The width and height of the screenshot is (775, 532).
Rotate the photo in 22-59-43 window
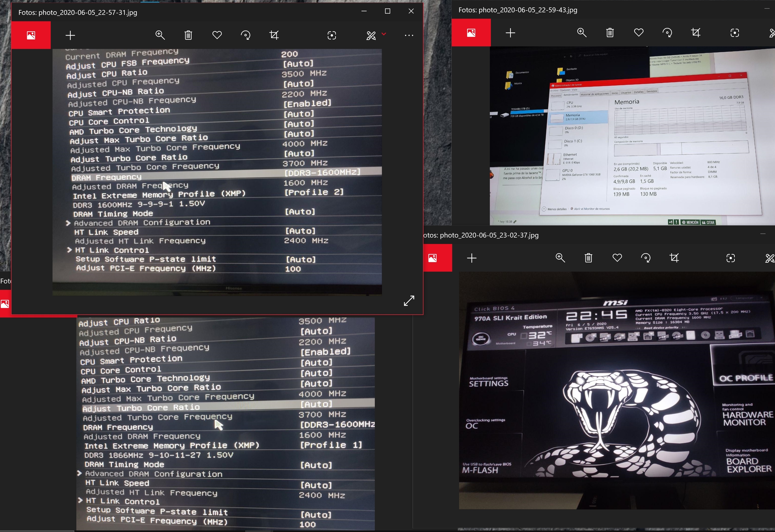[x=667, y=32]
